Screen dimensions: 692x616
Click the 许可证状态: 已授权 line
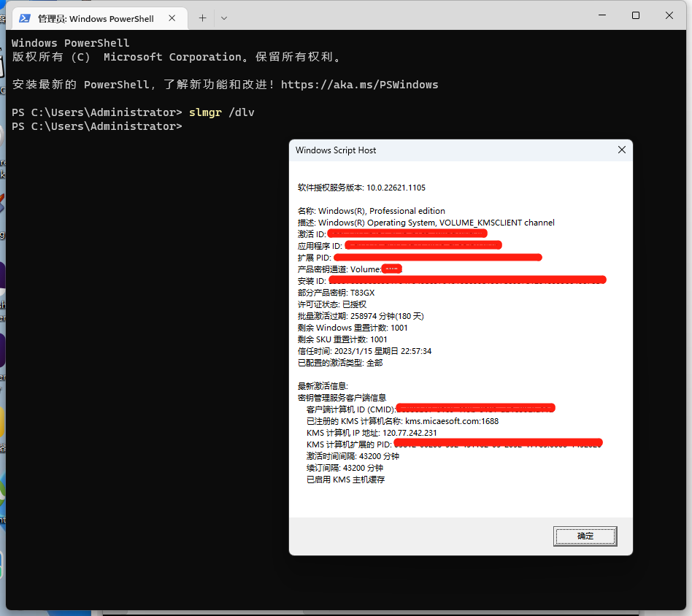click(332, 304)
